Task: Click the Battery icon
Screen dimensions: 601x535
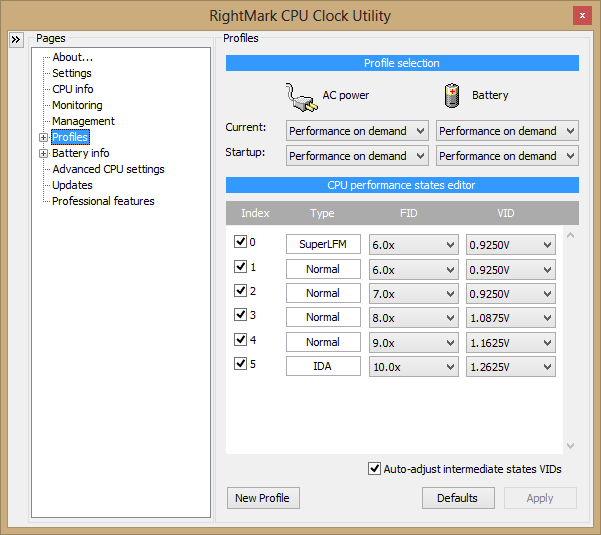Action: coord(452,95)
